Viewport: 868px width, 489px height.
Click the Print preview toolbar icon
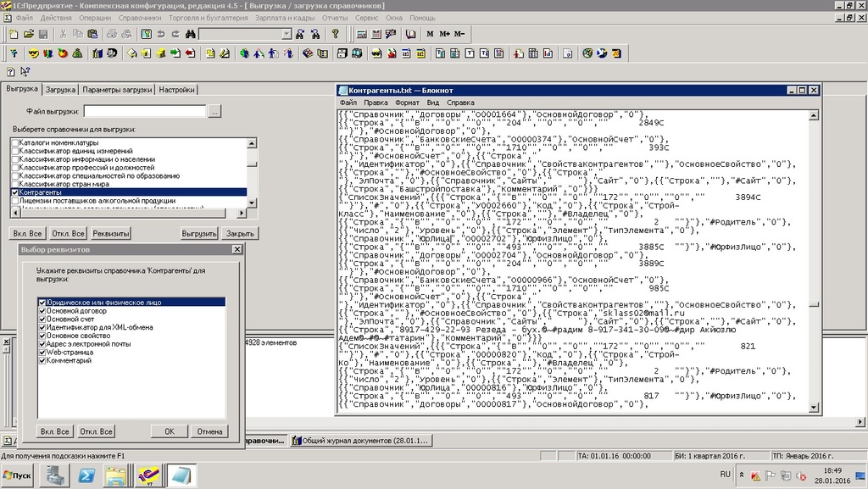click(x=127, y=34)
